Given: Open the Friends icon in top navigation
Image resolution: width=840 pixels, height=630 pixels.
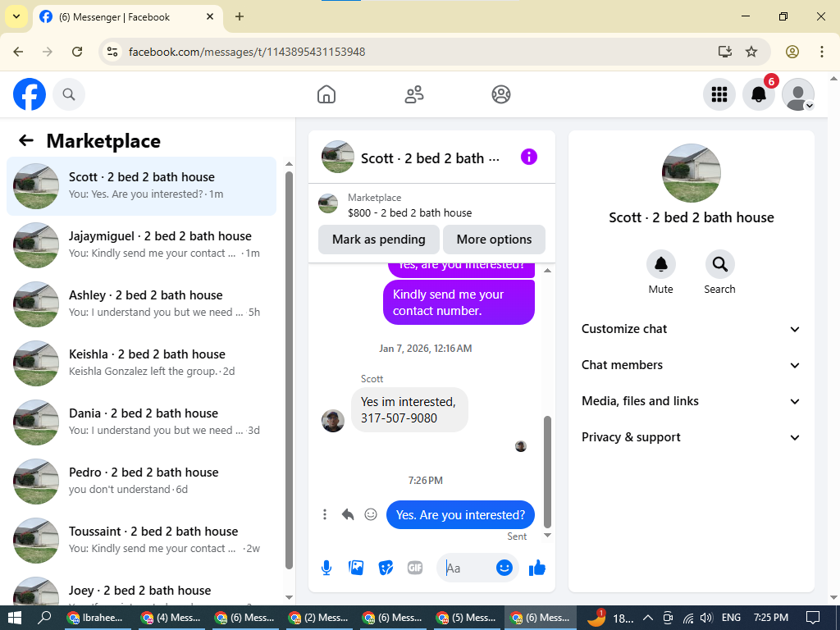Looking at the screenshot, I should tap(413, 94).
